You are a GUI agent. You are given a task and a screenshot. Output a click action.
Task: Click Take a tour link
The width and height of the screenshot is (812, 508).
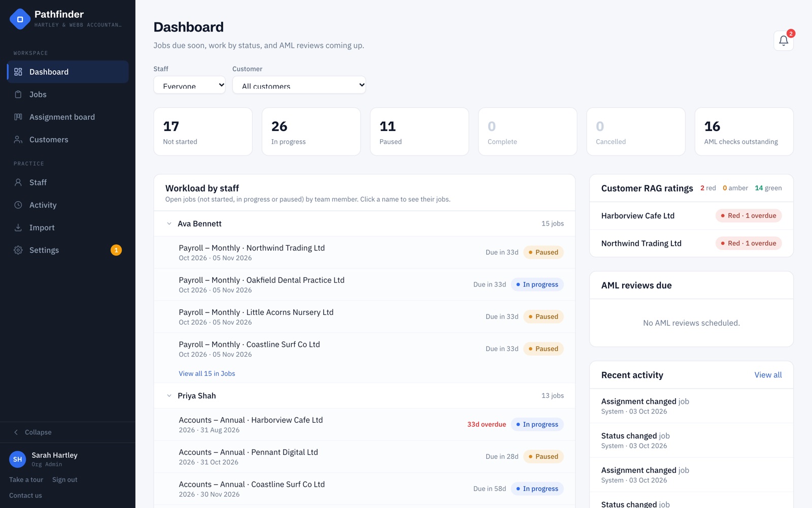(26, 480)
